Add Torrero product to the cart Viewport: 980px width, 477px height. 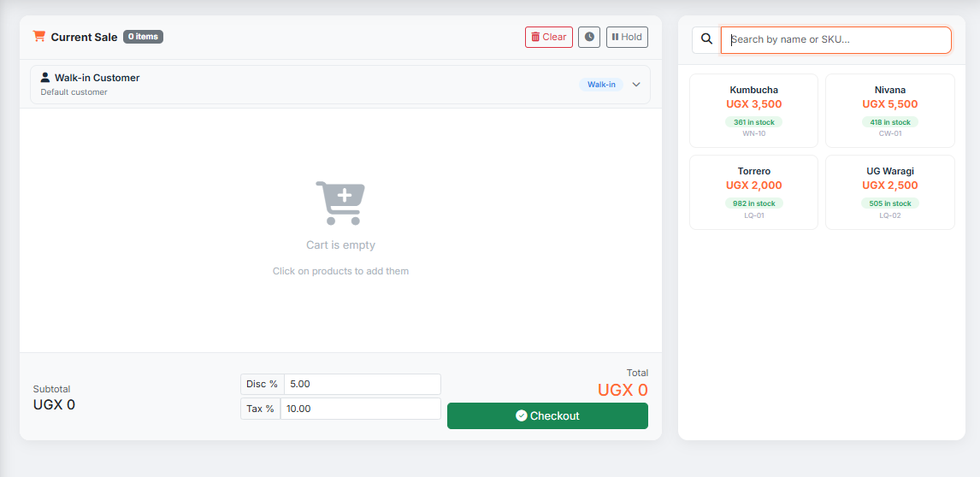click(x=753, y=192)
